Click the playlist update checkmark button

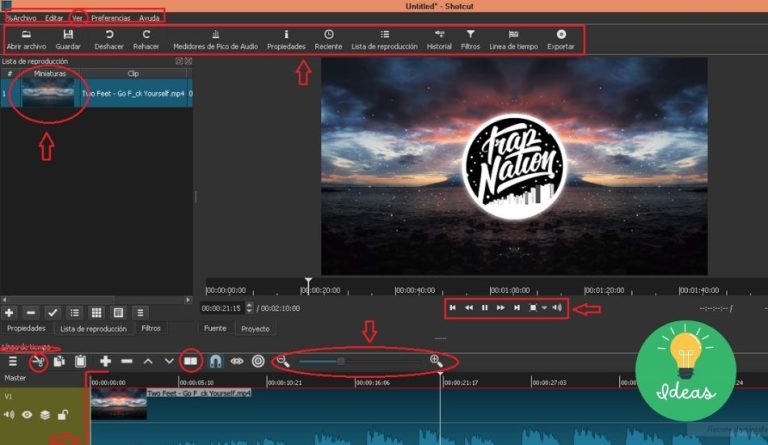[x=52, y=312]
